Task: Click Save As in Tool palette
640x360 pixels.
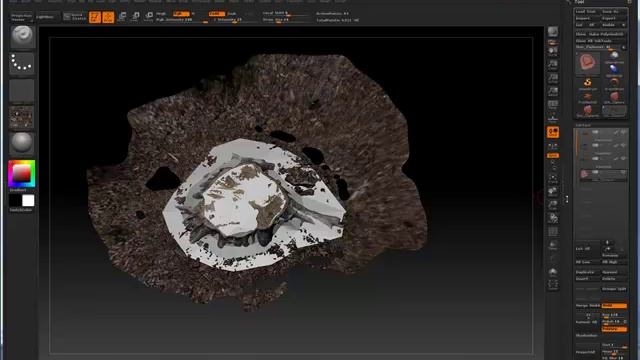Action: coord(614,11)
